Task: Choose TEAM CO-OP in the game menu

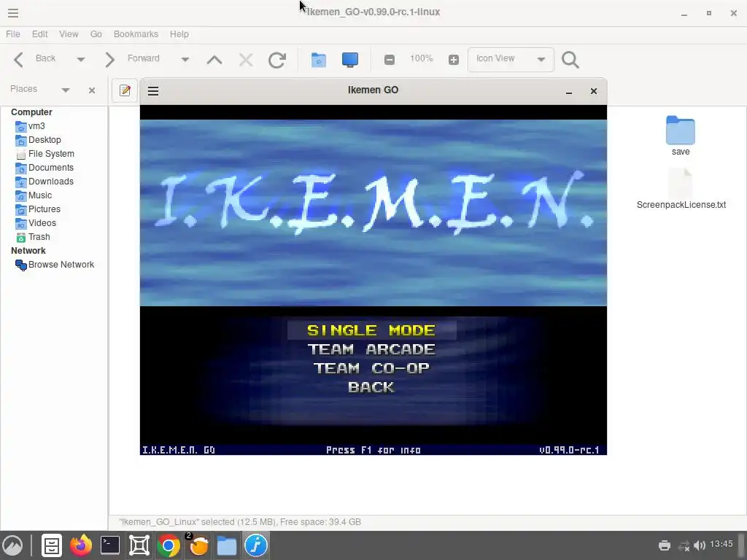Action: pyautogui.click(x=371, y=368)
